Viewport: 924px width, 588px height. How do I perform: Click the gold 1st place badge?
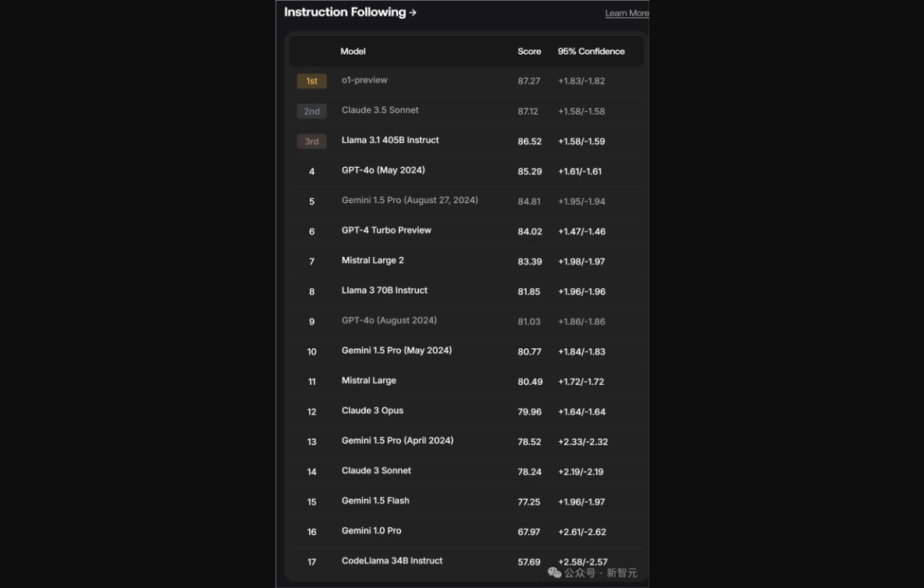tap(311, 81)
